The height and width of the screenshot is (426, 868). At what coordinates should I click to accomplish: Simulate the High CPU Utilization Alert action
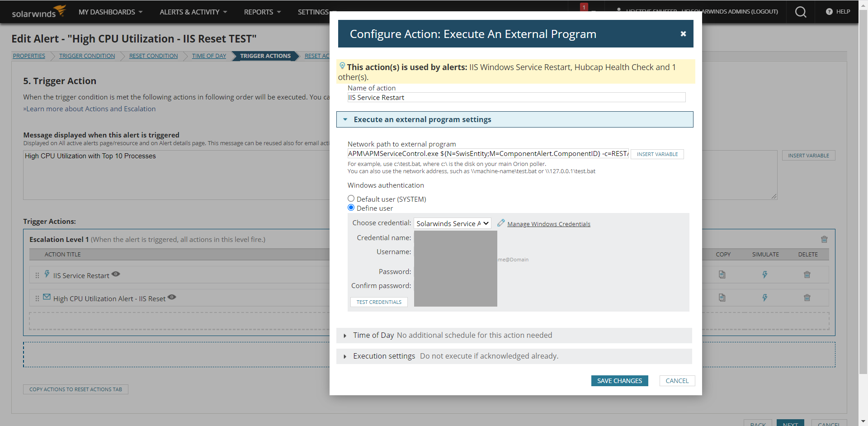pyautogui.click(x=765, y=298)
